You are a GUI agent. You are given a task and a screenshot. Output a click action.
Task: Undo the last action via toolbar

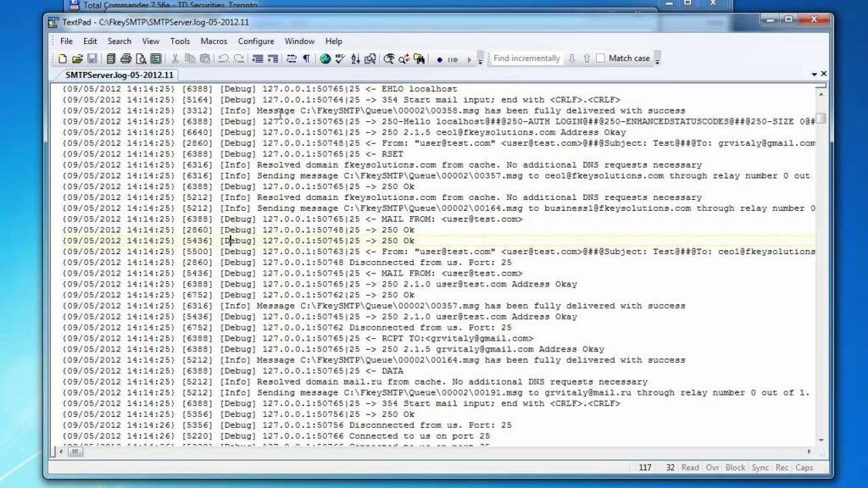[x=224, y=58]
